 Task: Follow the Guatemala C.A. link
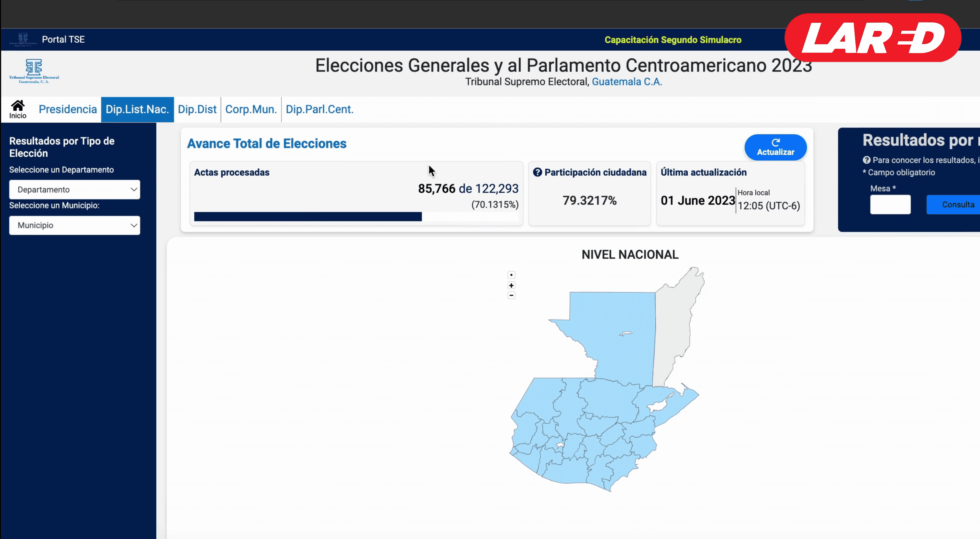click(626, 81)
